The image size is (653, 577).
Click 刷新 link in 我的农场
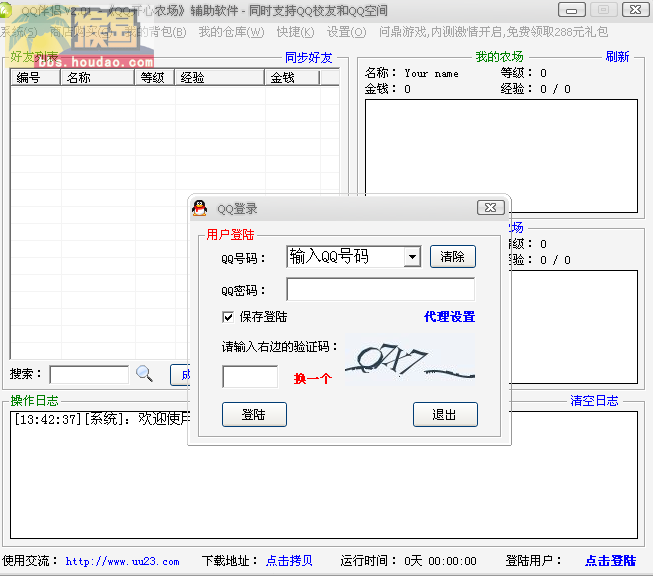click(617, 57)
